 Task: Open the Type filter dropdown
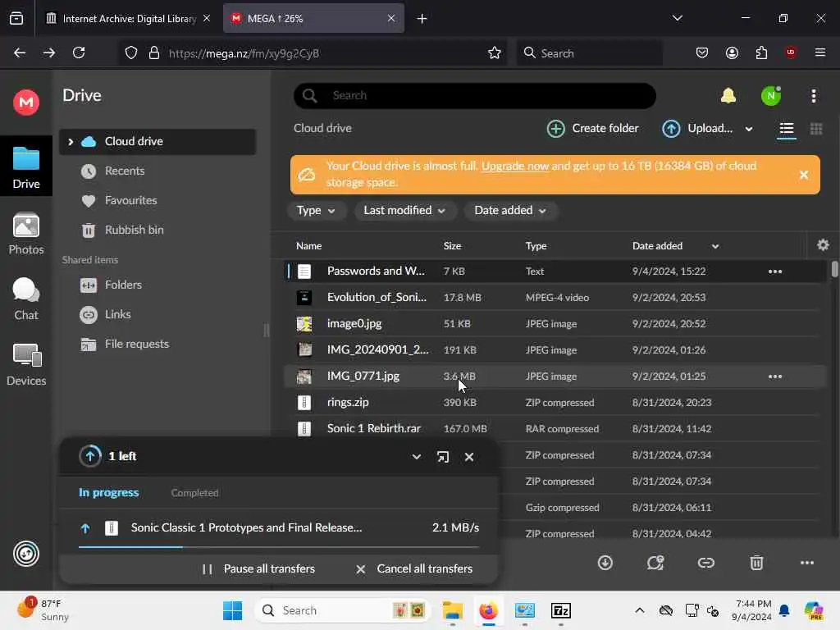(x=317, y=211)
